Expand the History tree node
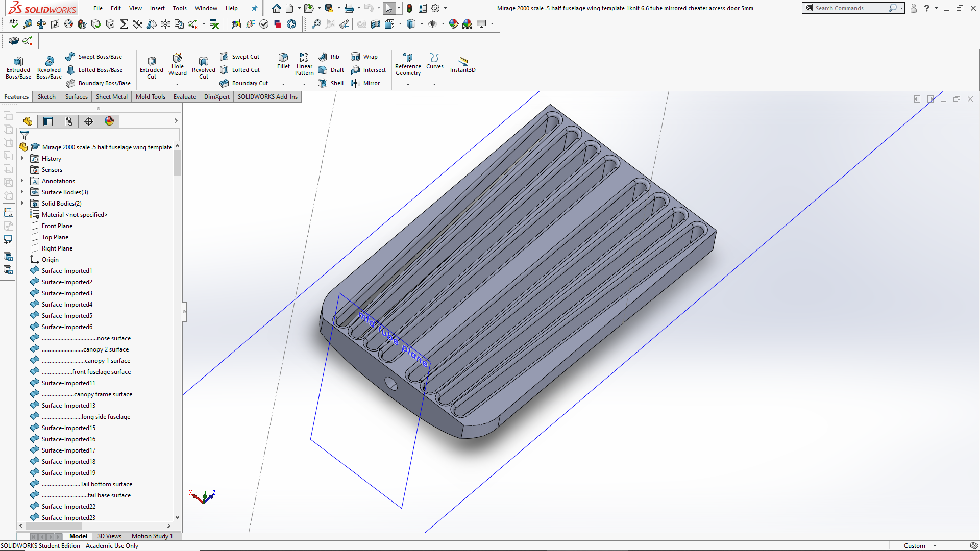The width and height of the screenshot is (980, 551). [22, 159]
